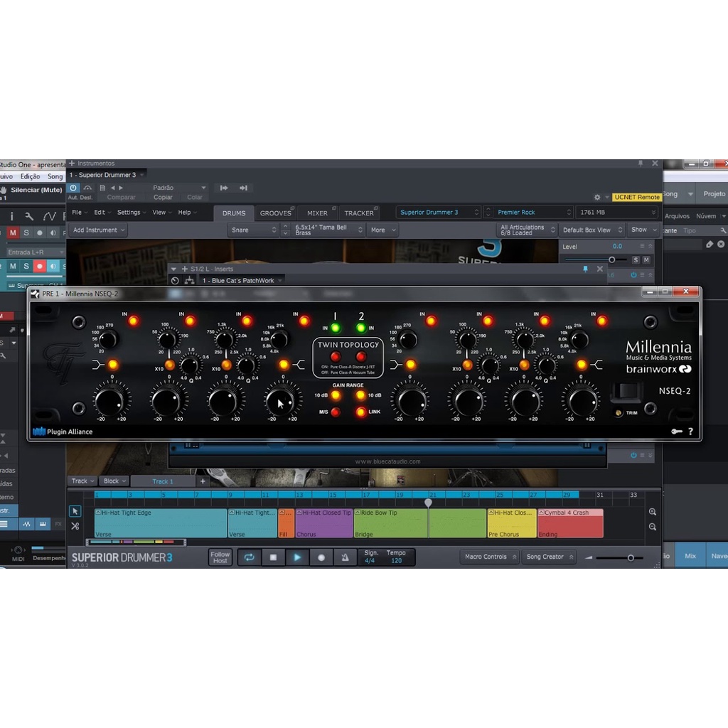Open the NSEQ-2 help question mark

(x=690, y=432)
